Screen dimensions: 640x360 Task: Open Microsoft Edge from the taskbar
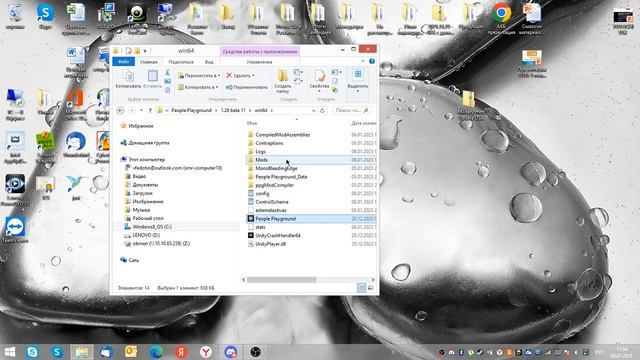(156, 352)
